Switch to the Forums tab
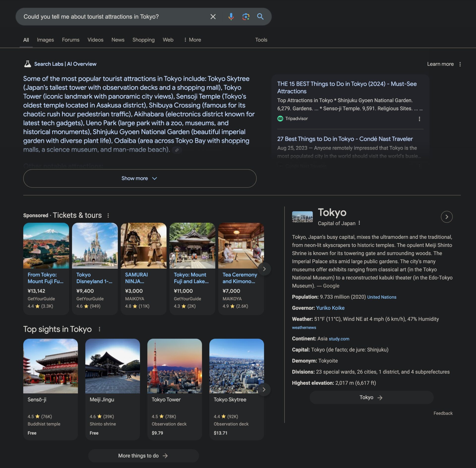This screenshot has height=468, width=476. click(71, 40)
